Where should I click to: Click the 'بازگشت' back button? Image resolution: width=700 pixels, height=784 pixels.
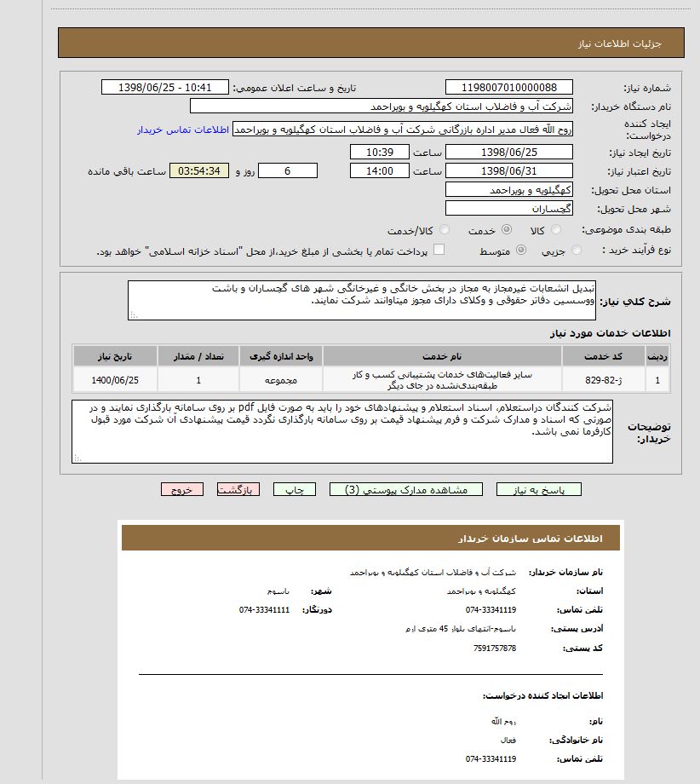pos(238,490)
